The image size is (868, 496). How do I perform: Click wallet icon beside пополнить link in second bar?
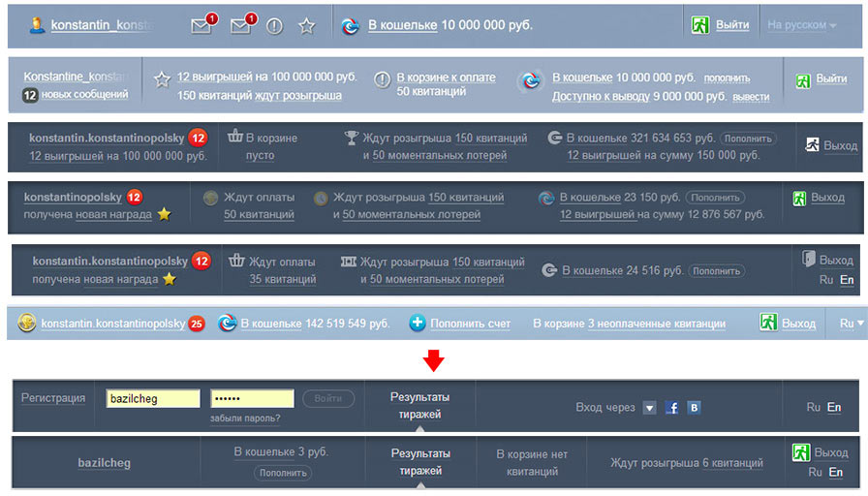click(530, 80)
